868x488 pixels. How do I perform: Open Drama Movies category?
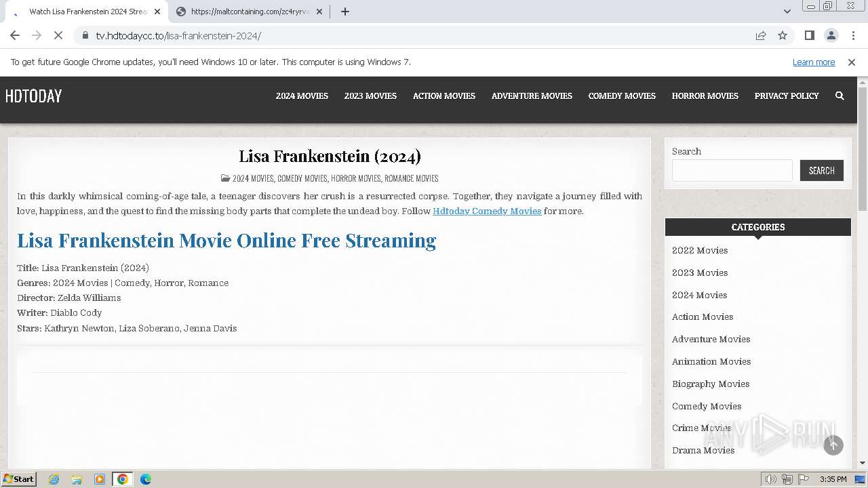click(x=703, y=451)
